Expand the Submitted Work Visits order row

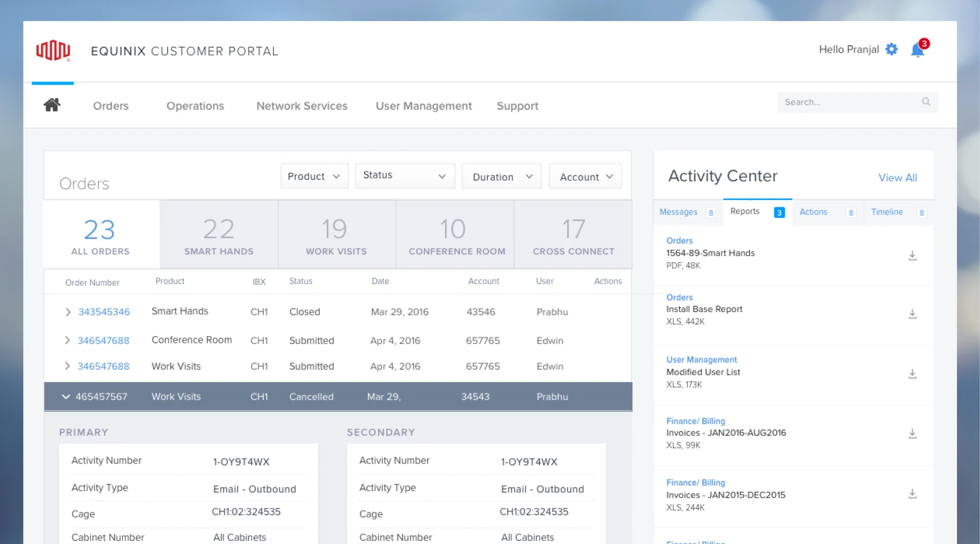[68, 366]
